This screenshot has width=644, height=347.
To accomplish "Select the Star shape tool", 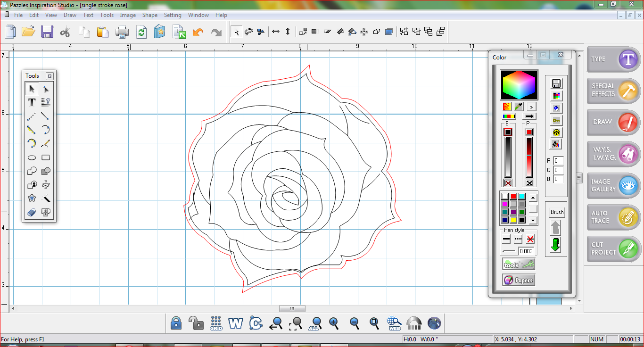I will click(x=32, y=198).
